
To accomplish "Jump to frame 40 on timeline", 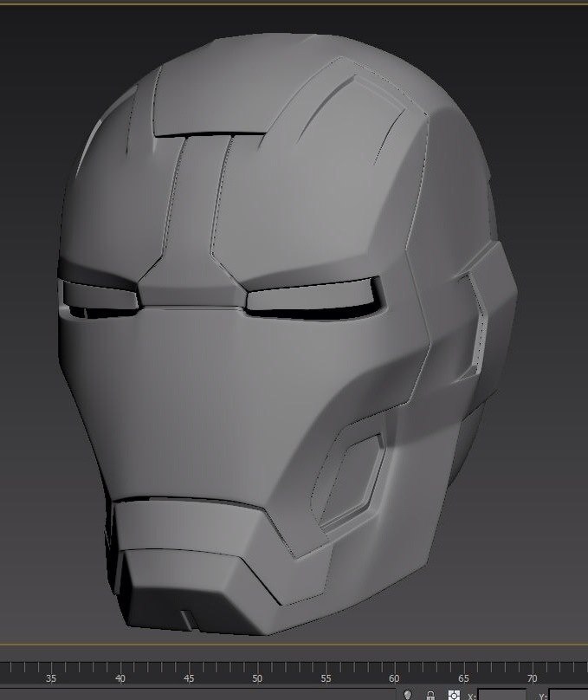I will point(120,678).
